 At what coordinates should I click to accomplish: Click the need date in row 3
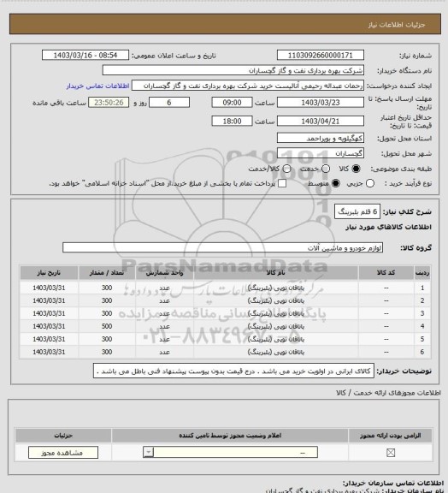pos(49,313)
